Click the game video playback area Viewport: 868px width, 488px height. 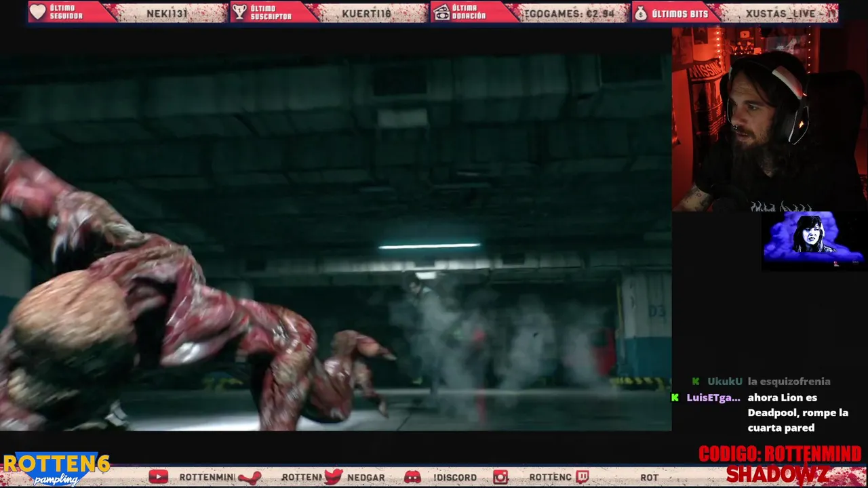pos(336,243)
